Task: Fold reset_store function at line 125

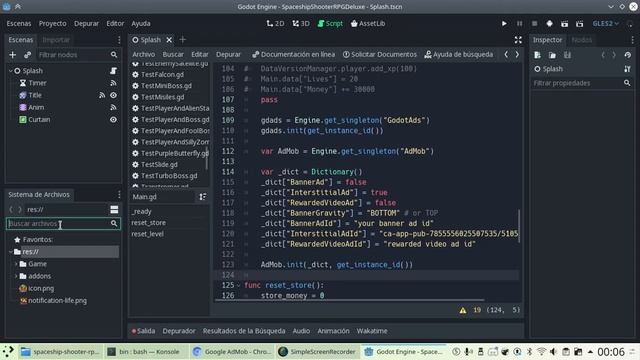Action: [239, 285]
